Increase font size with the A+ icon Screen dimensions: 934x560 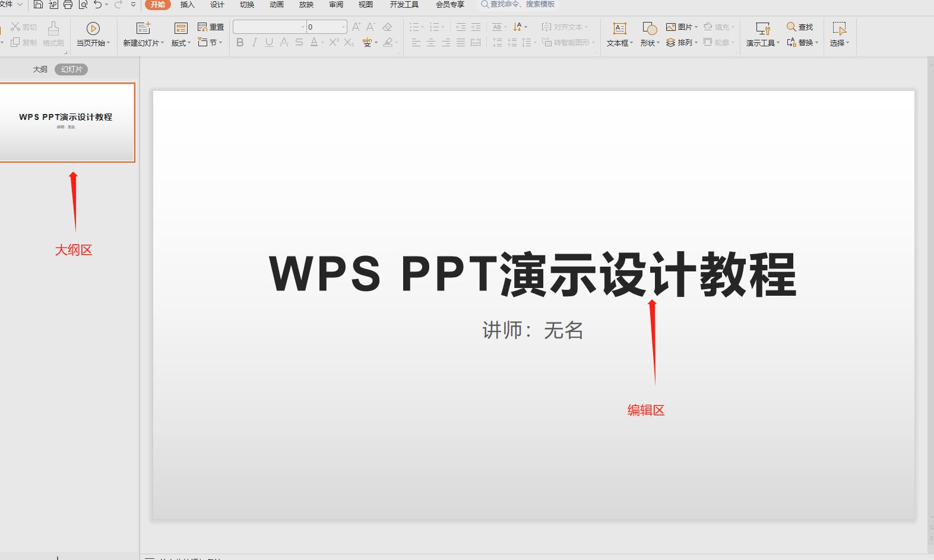pyautogui.click(x=356, y=27)
